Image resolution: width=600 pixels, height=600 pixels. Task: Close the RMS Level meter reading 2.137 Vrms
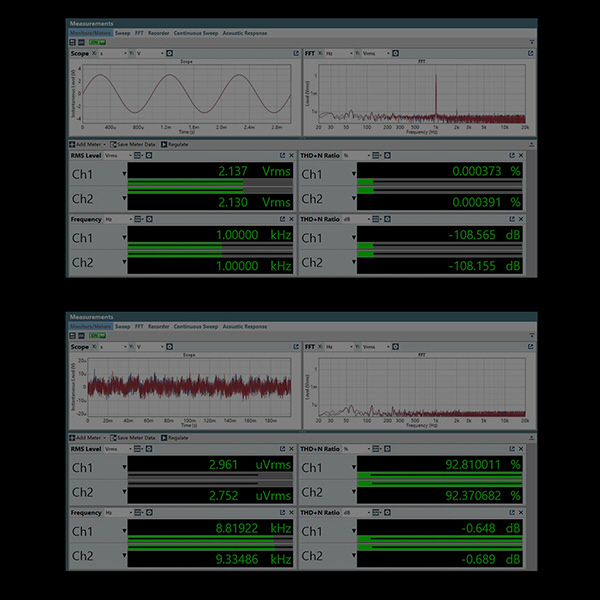pyautogui.click(x=292, y=155)
